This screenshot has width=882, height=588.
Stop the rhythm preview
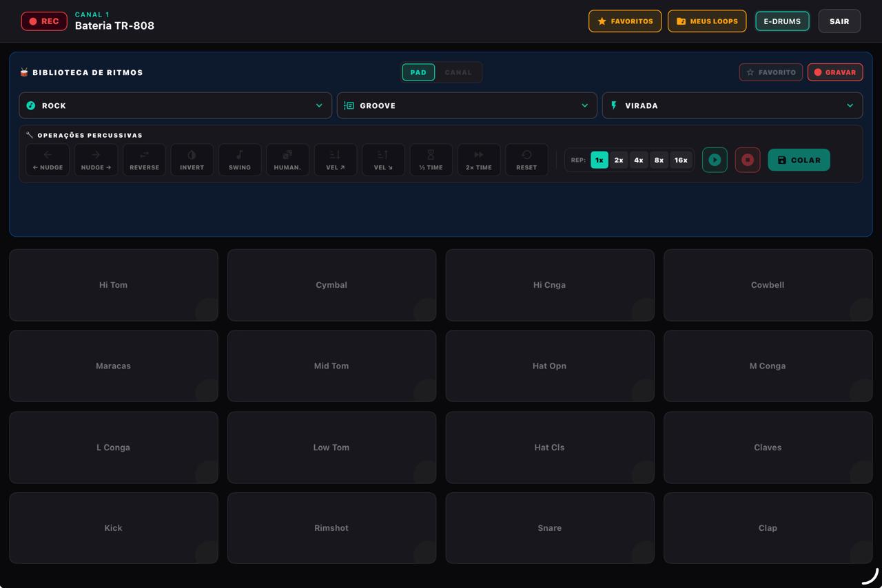tap(748, 160)
